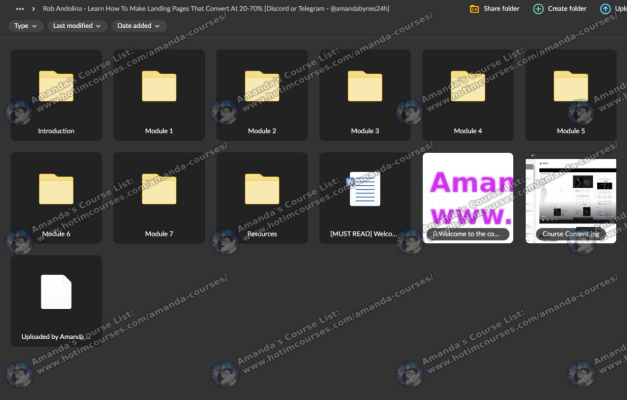Open the Course Content.jpg thumbnail
The width and height of the screenshot is (627, 400).
[571, 198]
